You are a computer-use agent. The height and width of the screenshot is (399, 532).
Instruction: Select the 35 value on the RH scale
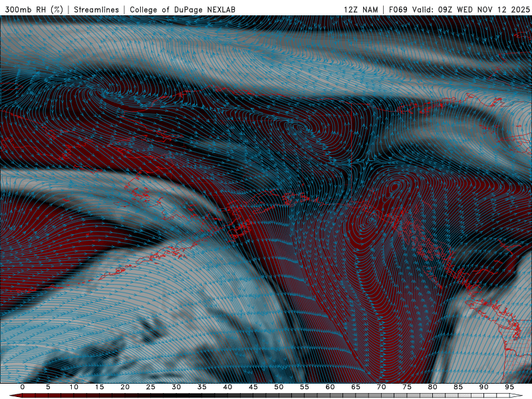click(x=202, y=387)
